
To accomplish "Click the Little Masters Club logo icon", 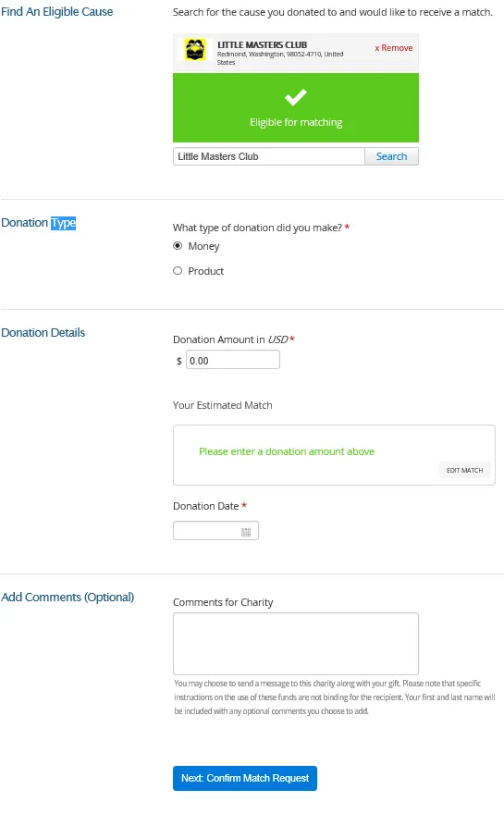I will [195, 50].
